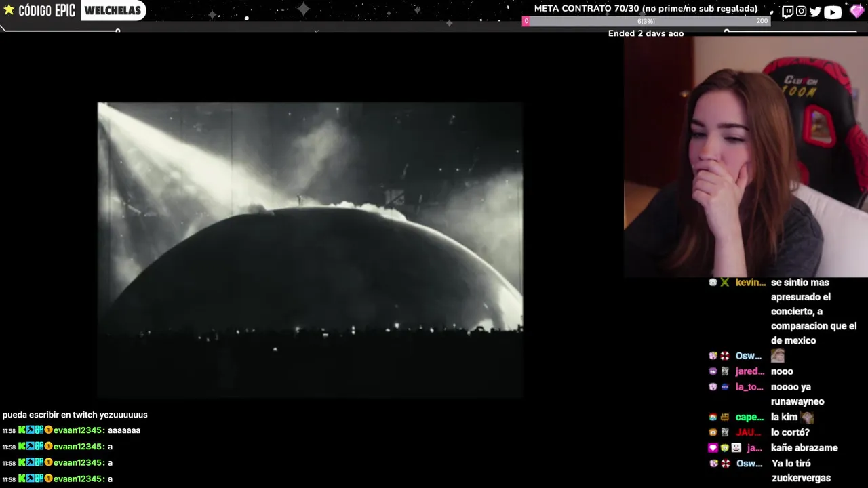Click the META CONTRATO 70/30 goal title
Screen dimensions: 868x488
tap(646, 9)
